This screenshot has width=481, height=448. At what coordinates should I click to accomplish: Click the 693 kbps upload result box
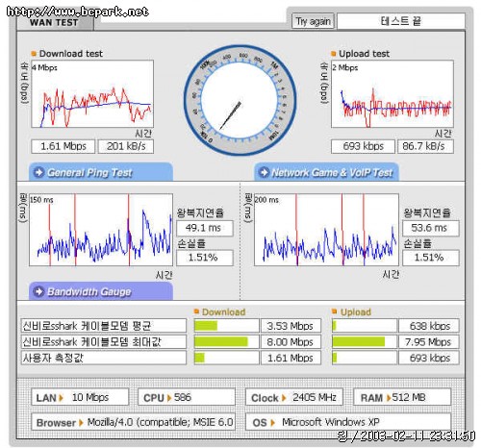[x=363, y=146]
